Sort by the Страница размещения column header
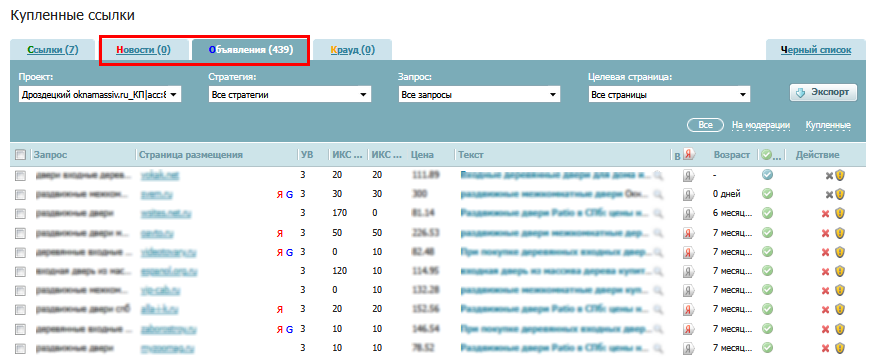878x362 pixels. point(190,155)
